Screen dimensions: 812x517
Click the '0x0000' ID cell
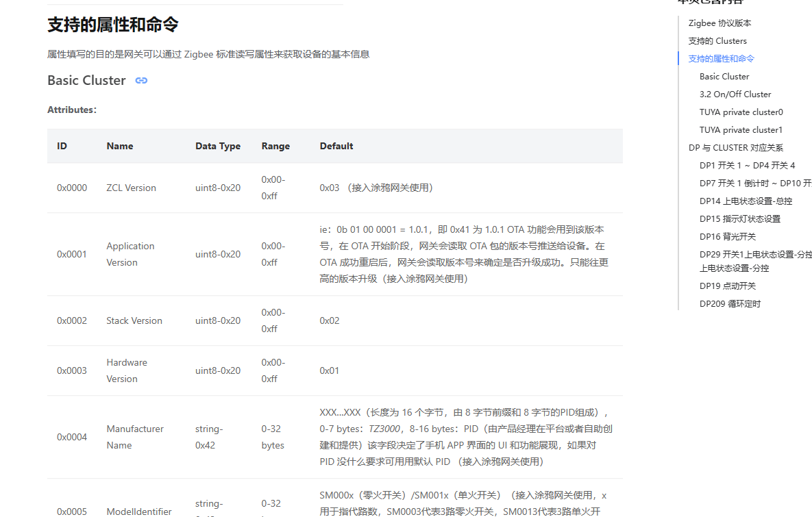click(72, 188)
